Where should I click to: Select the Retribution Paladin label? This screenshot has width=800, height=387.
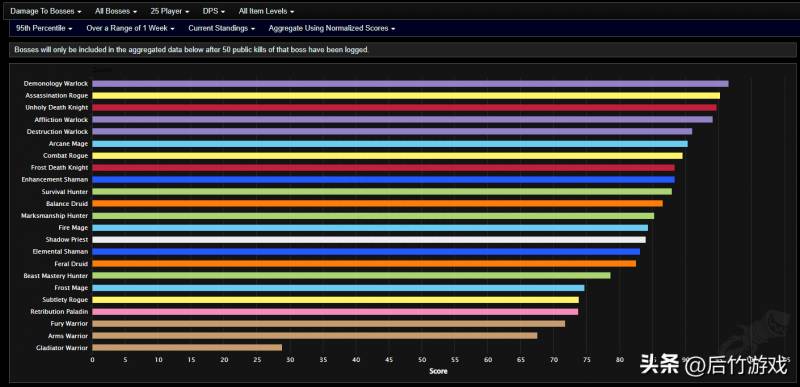click(x=60, y=312)
